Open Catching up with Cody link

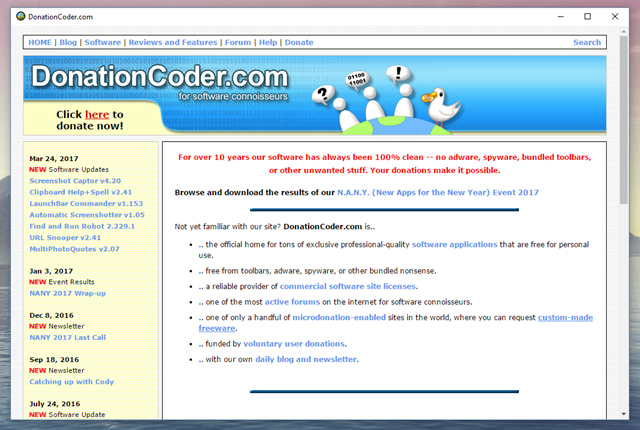71,382
